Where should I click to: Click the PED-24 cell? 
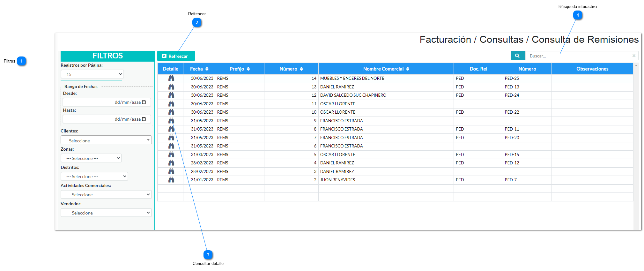(527, 95)
